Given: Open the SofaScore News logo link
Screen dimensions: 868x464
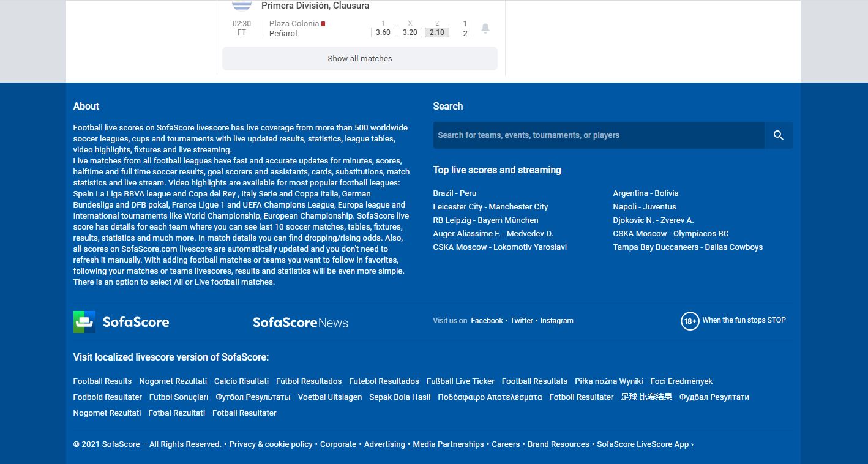Looking at the screenshot, I should (x=301, y=323).
